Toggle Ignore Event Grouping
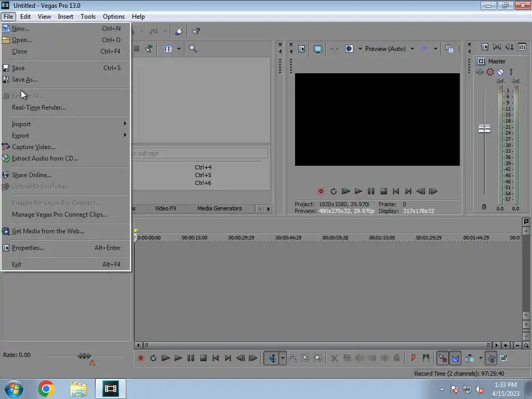The width and height of the screenshot is (532, 399). tap(504, 358)
